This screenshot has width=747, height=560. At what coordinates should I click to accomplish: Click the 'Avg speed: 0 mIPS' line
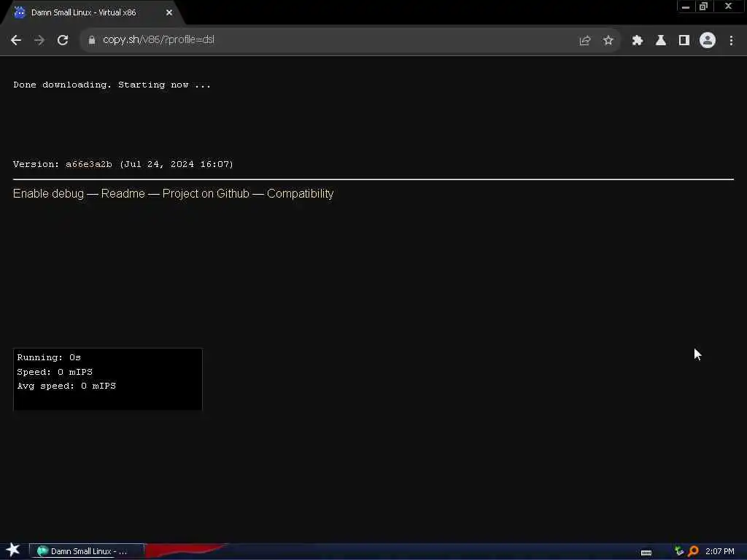[x=66, y=386]
